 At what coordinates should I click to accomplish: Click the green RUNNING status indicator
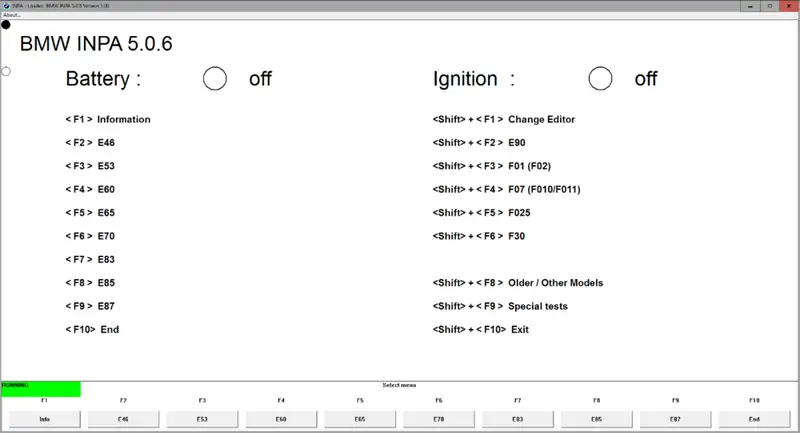point(40,388)
